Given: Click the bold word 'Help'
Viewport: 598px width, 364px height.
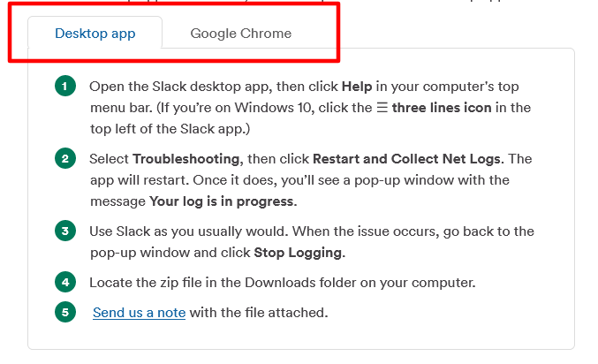Looking at the screenshot, I should tap(357, 87).
